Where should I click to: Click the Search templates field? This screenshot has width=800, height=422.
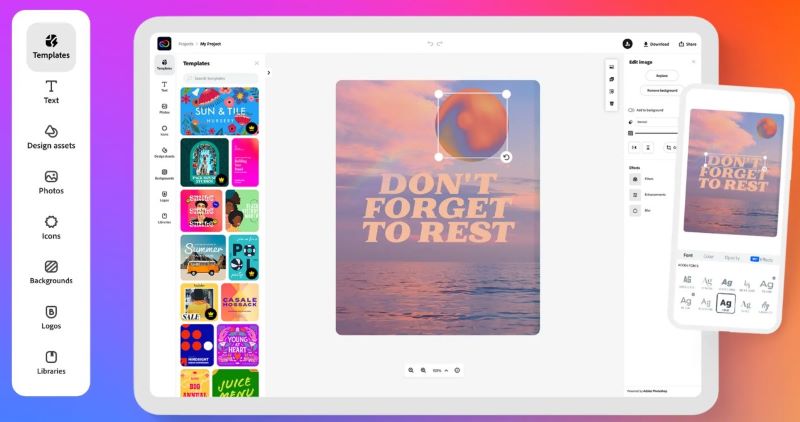click(x=220, y=77)
